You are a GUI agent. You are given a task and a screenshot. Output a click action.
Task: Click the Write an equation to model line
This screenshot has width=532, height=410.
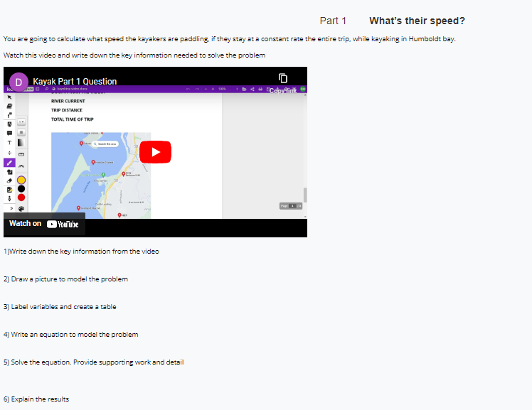[71, 335]
